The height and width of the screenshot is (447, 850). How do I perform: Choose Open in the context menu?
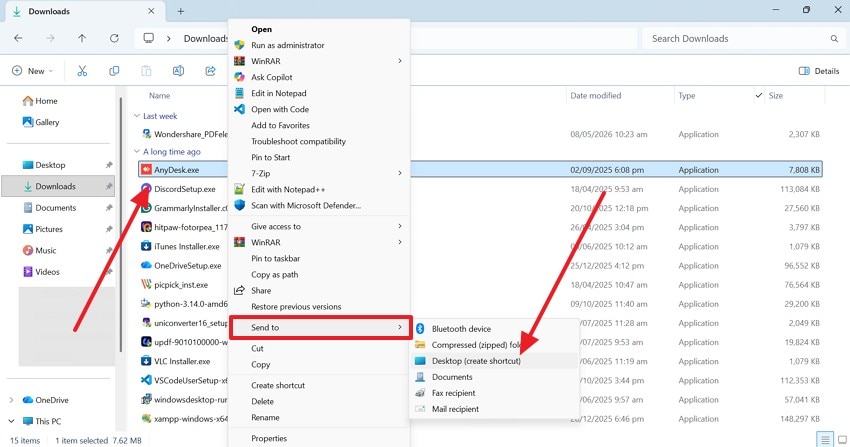[x=319, y=29]
